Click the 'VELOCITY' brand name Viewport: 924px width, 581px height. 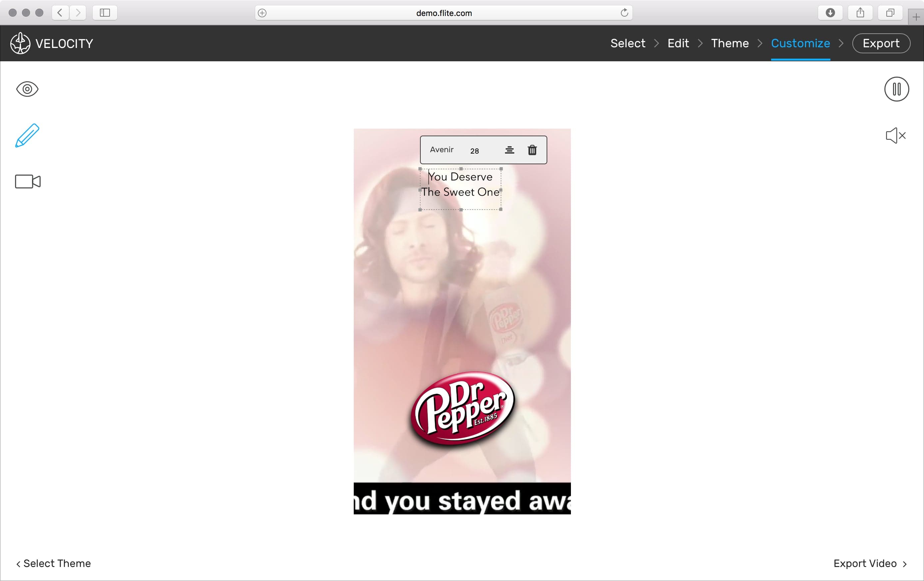click(64, 43)
